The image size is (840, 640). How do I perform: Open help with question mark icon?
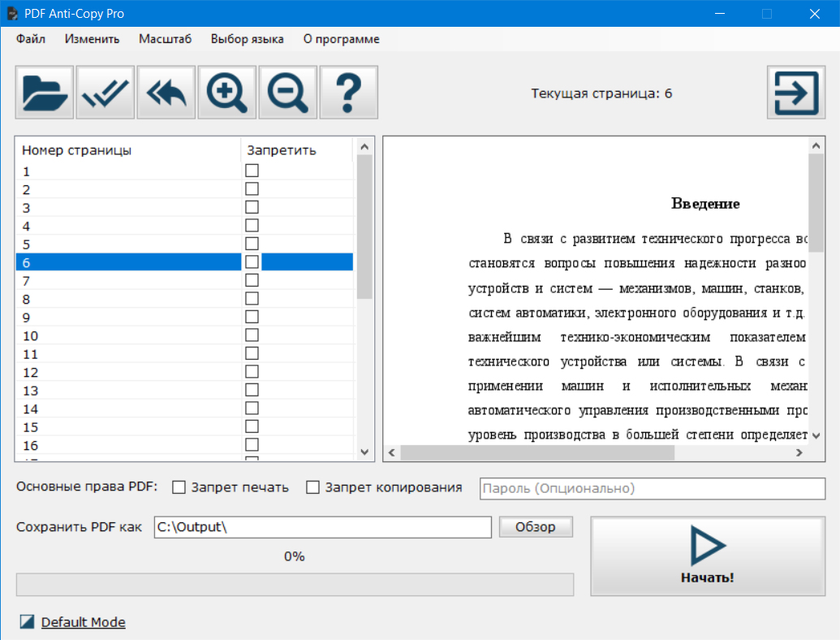348,93
